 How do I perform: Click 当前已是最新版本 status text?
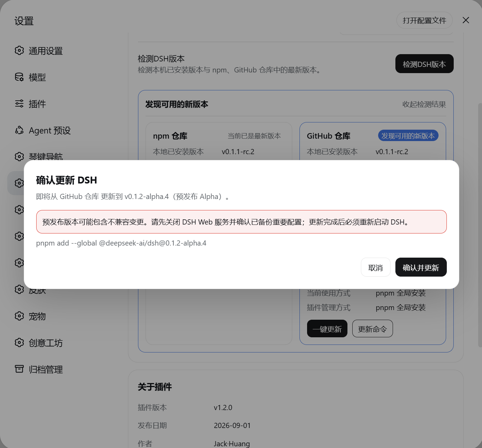coord(254,136)
